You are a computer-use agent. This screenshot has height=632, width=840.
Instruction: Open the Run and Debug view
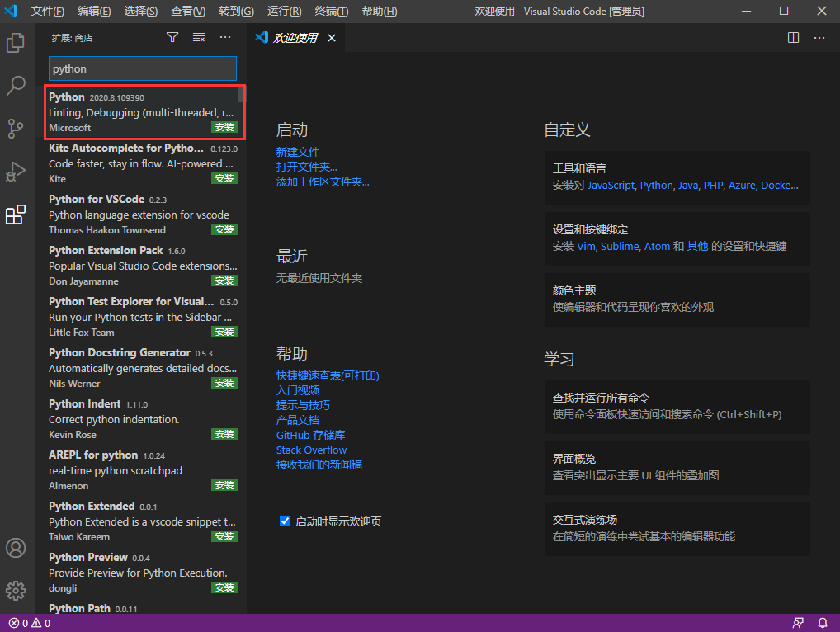point(16,172)
